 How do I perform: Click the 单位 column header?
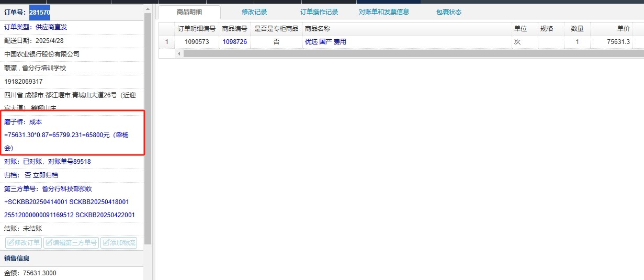[x=525, y=29]
